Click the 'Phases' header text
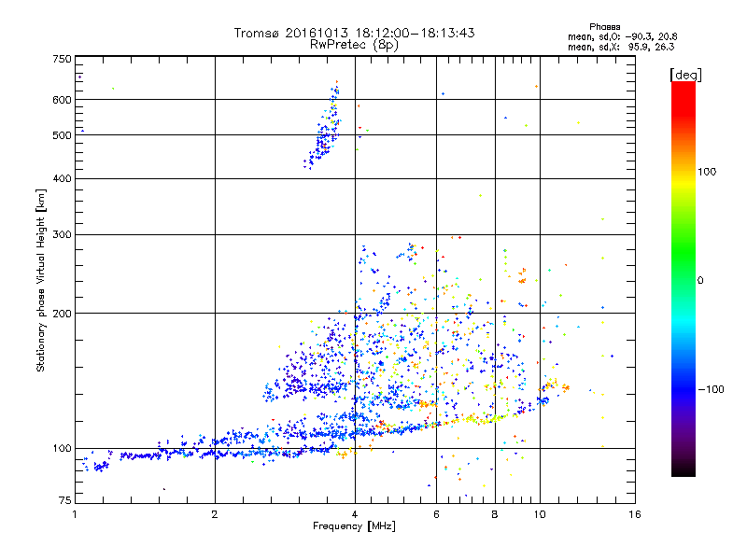This screenshot has height=560, width=747. coord(604,27)
